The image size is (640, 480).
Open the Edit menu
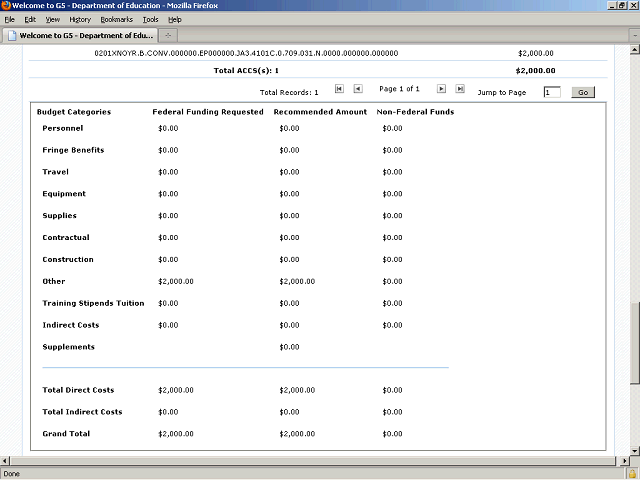click(x=30, y=19)
